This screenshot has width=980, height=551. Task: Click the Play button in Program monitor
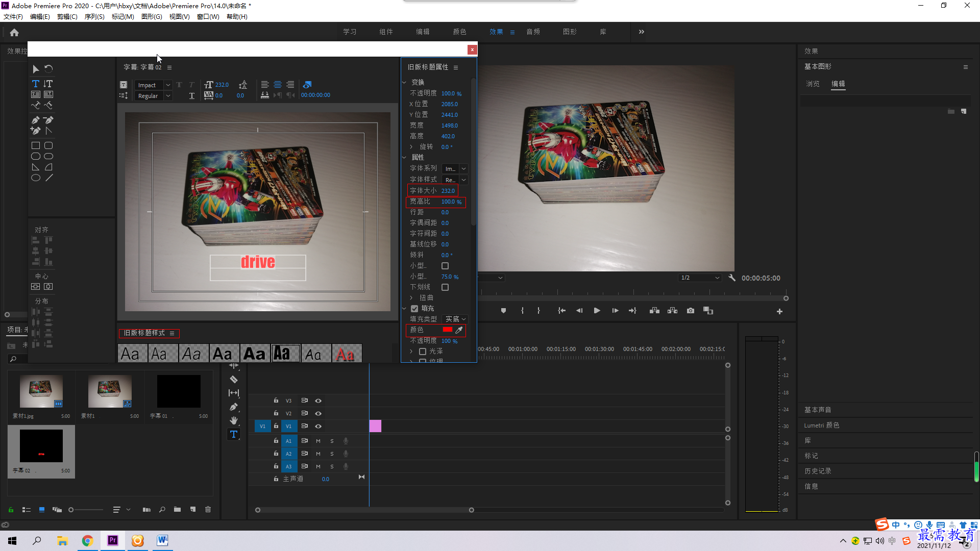[x=597, y=311]
